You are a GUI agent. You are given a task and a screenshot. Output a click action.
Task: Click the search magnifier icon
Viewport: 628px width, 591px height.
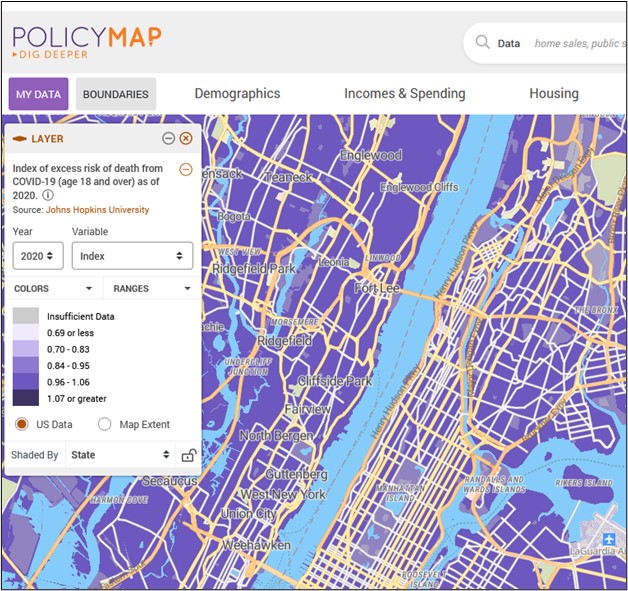click(x=483, y=43)
